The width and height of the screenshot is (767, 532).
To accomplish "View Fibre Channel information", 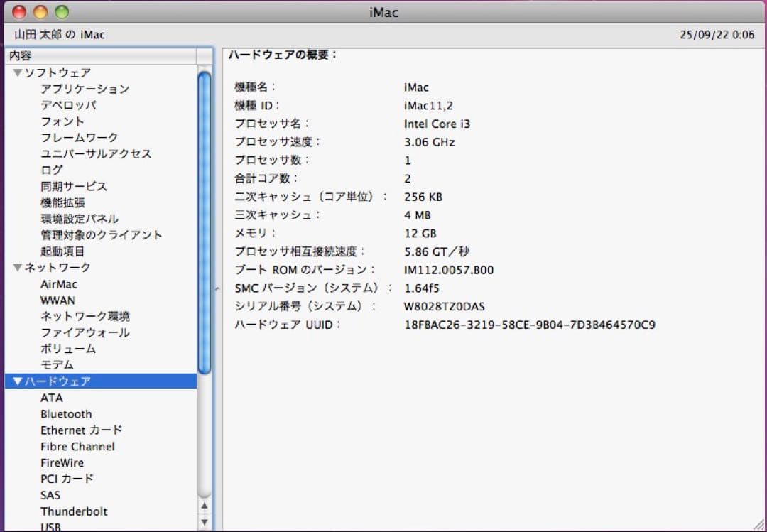I will tap(77, 446).
